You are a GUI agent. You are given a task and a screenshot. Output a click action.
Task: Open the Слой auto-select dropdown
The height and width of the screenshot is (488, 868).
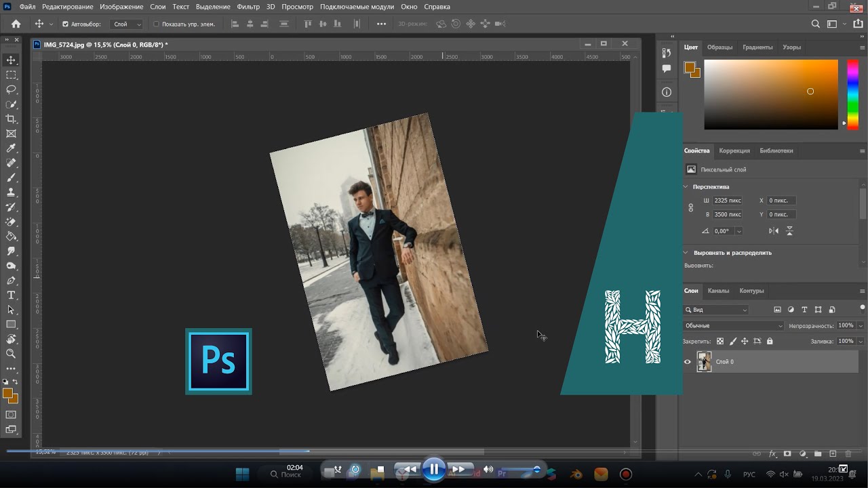coord(127,24)
